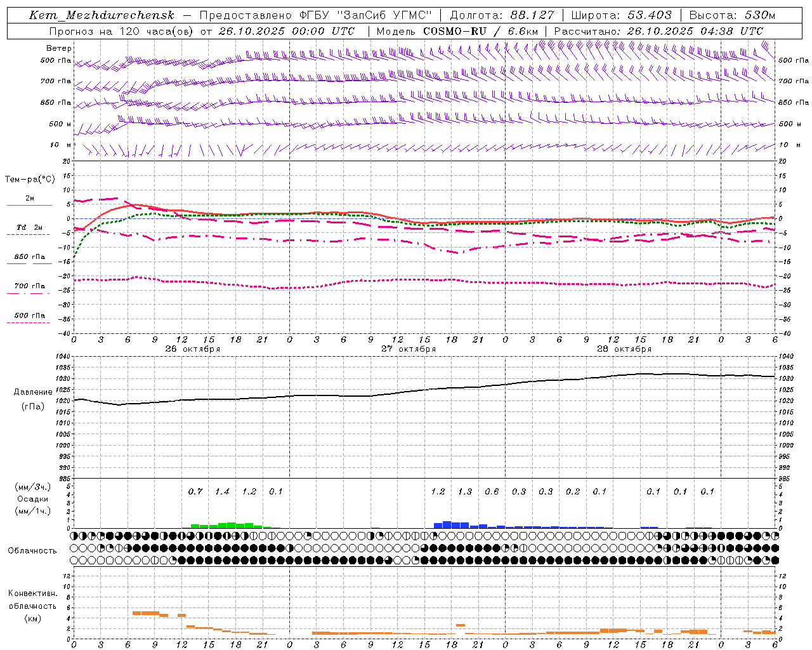The width and height of the screenshot is (812, 650).
Task: Click the forecast header Прогноз на 120 часа(ов)
Action: [x=122, y=31]
